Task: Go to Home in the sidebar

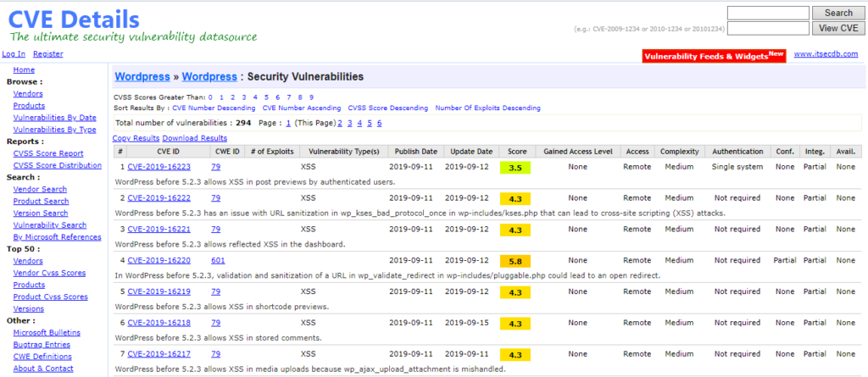Action: [24, 69]
